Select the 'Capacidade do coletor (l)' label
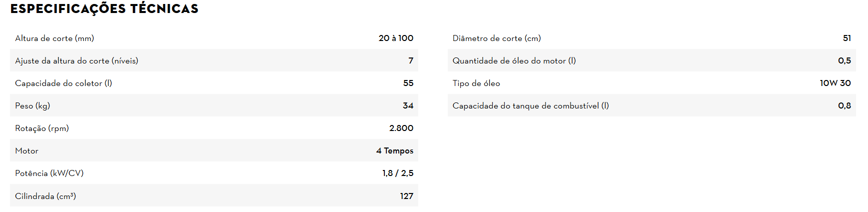 coord(63,83)
